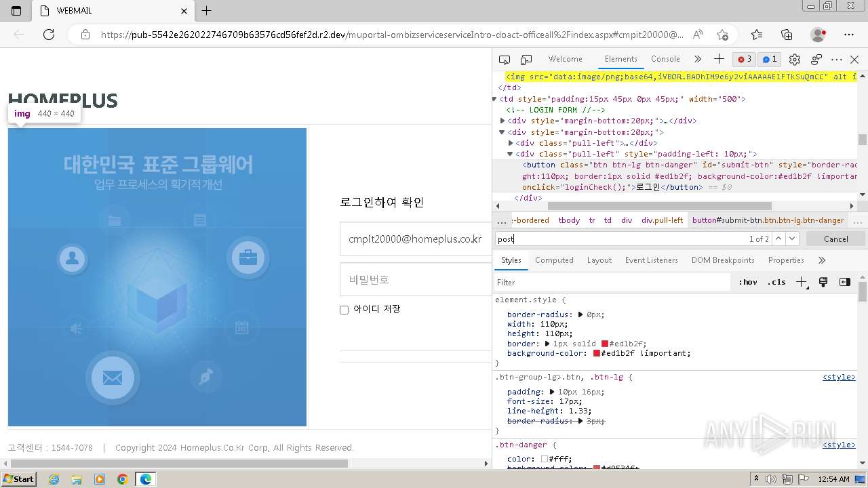The image size is (868, 488).
Task: Toggle :hov element state panel
Action: [x=748, y=282]
